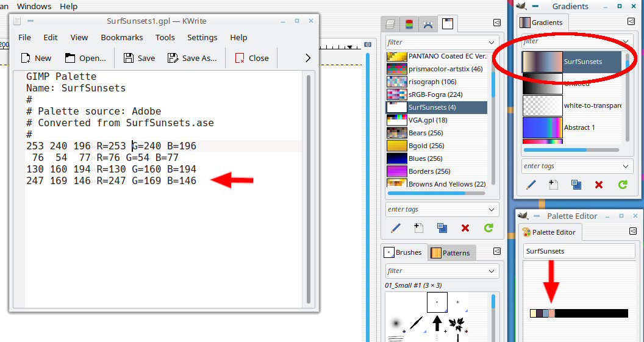Open the Palettes dock configure-tab menu button
Image resolution: width=644 pixels, height=342 pixels.
point(497,23)
